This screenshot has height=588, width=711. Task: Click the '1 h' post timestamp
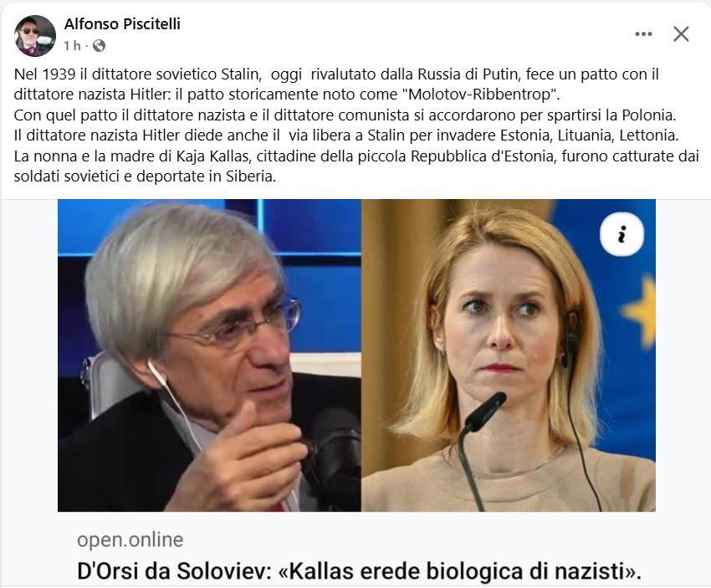click(72, 46)
